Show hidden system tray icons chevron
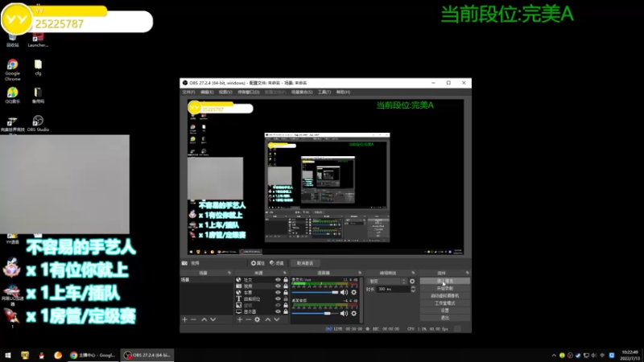Viewport: 644px width, 362px height. [554, 356]
